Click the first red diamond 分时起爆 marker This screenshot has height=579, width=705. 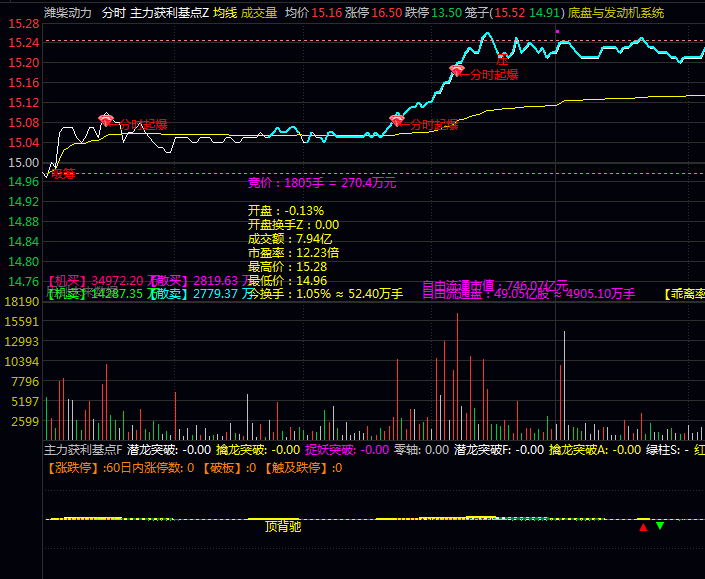coord(106,120)
